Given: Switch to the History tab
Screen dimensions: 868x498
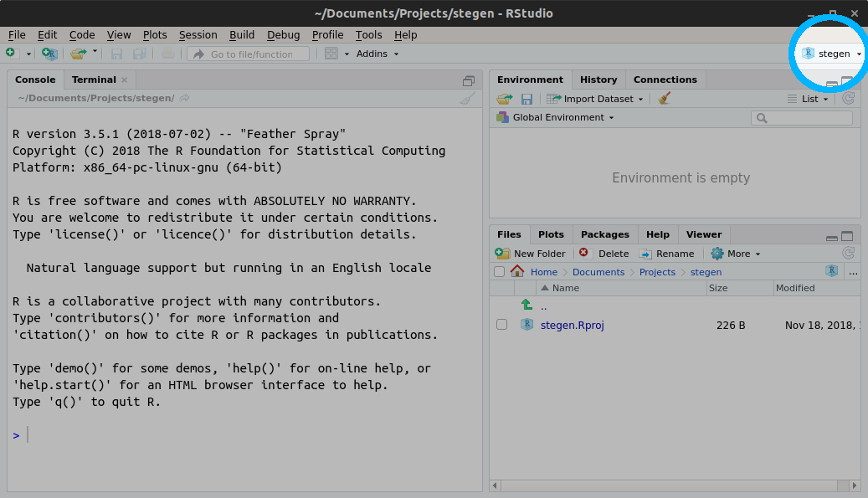Looking at the screenshot, I should tap(598, 80).
